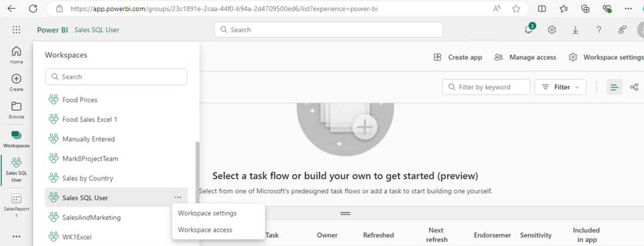The width and height of the screenshot is (644, 246).
Task: Open Help question mark icon
Action: (x=599, y=29)
